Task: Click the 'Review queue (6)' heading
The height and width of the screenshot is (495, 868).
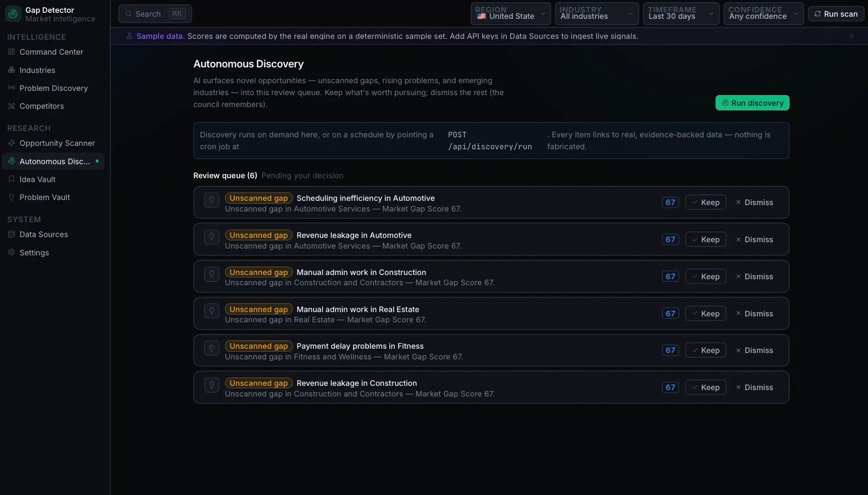Action: 225,176
